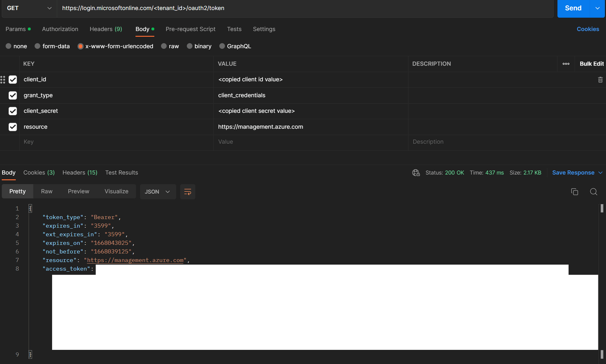Expand the Save Response dropdown
The image size is (606, 364).
click(x=600, y=173)
